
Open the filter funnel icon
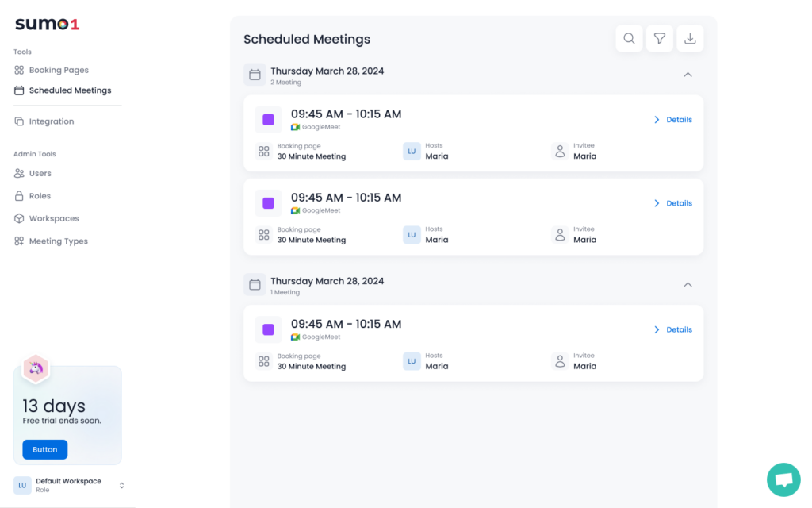point(659,38)
